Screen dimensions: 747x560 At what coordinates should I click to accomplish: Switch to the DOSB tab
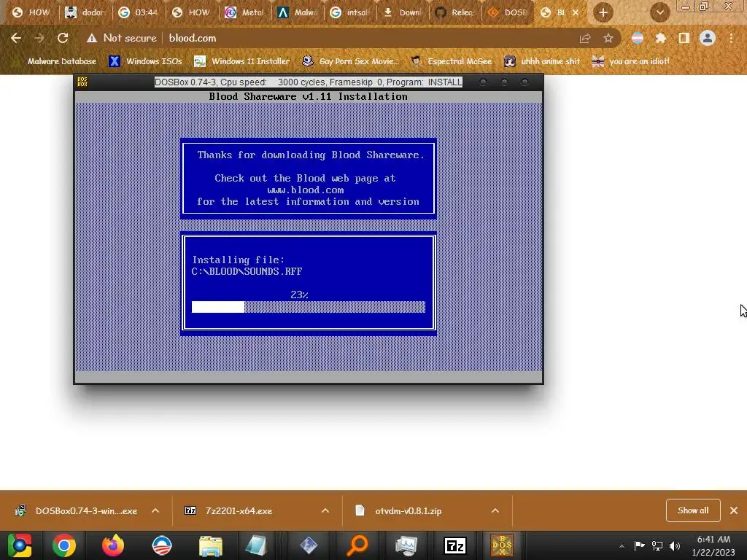[x=508, y=13]
